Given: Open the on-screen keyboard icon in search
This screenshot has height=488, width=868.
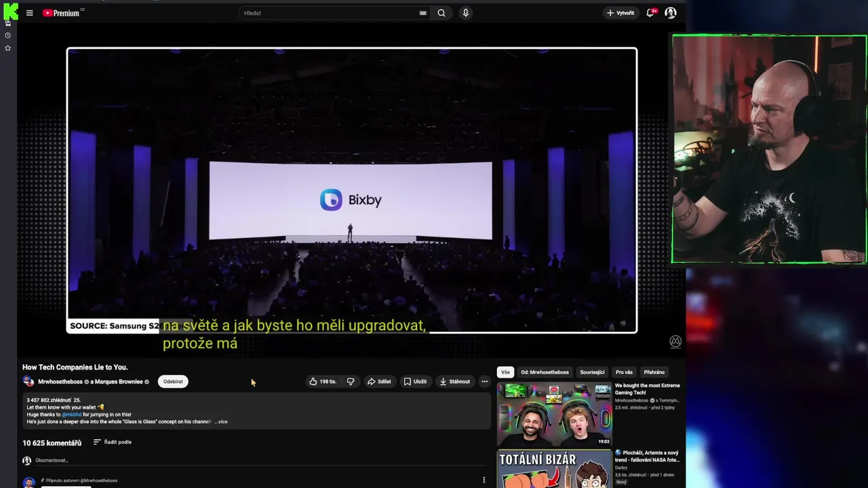Looking at the screenshot, I should (423, 13).
